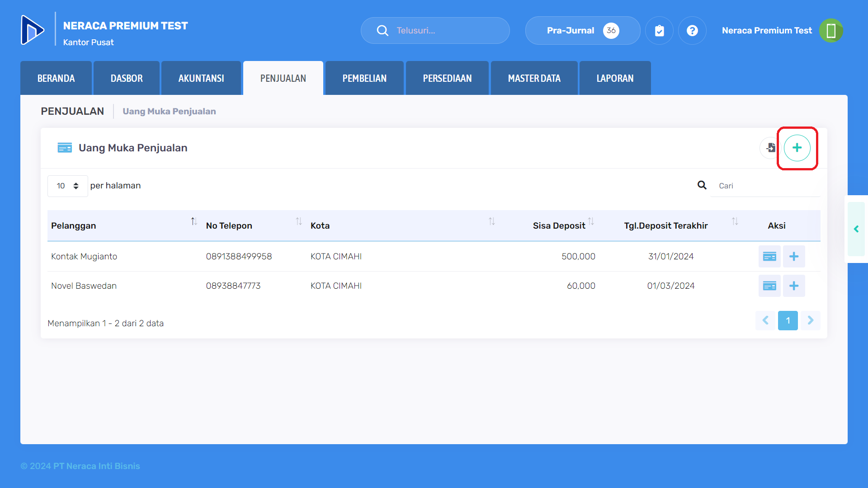Select the PENJUALAN tab
868x488 pixels.
(x=283, y=78)
